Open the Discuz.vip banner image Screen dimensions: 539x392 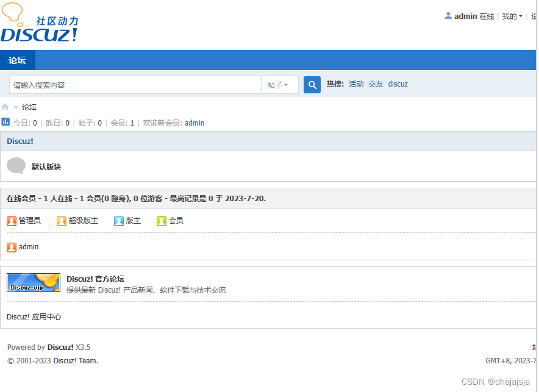[x=34, y=282]
